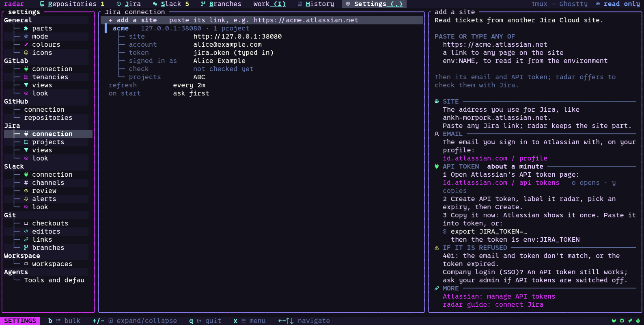Click the icon beside tenancies

(26, 77)
